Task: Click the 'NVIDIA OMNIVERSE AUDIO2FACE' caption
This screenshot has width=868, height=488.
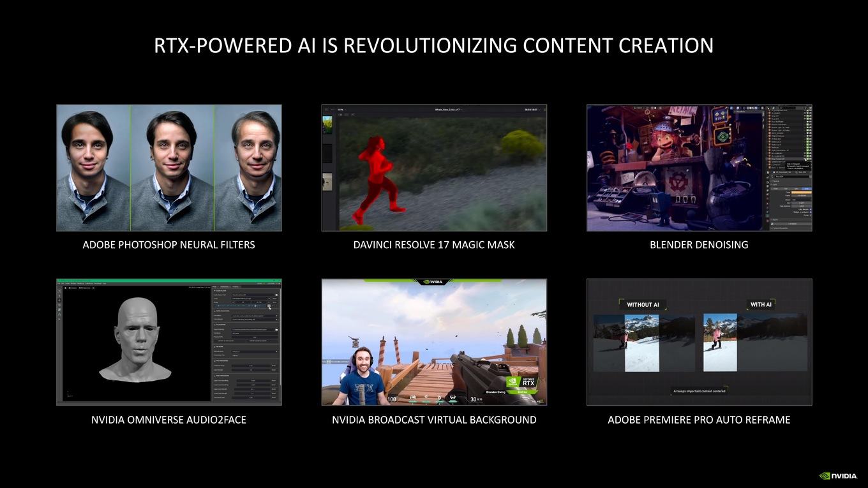Action: tap(169, 420)
